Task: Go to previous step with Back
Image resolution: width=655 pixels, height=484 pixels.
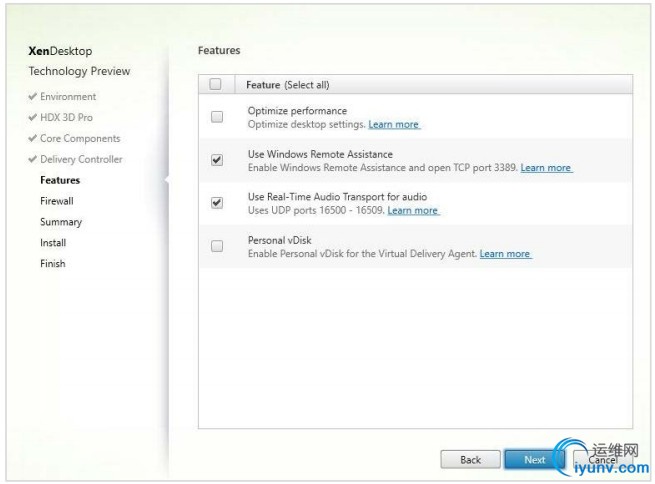Action: 471,460
